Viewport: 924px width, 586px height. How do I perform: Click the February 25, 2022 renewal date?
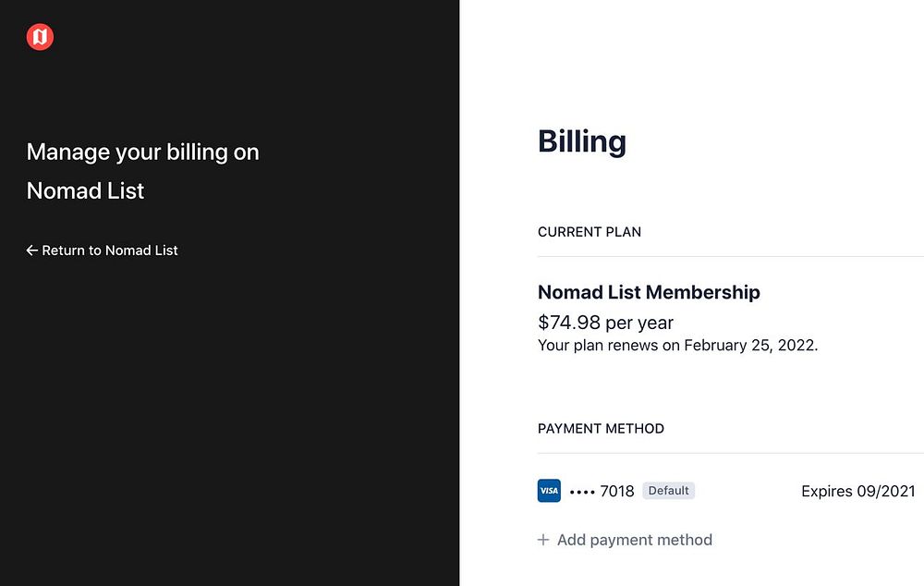pos(749,346)
